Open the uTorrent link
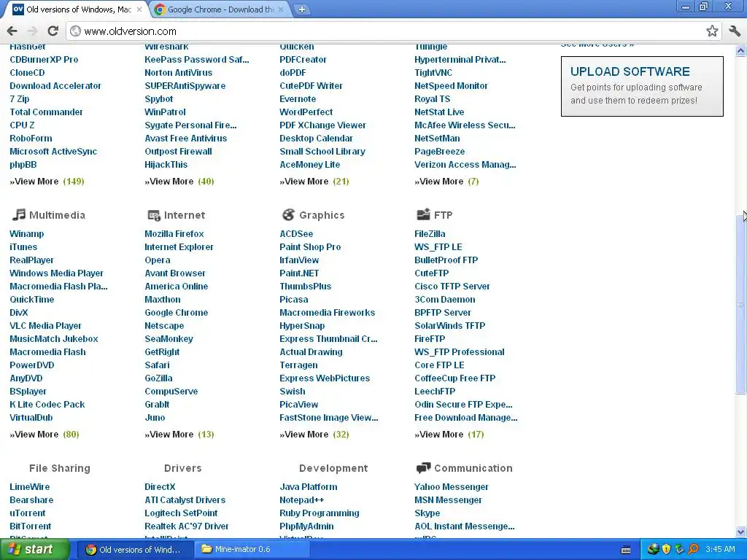 28,513
